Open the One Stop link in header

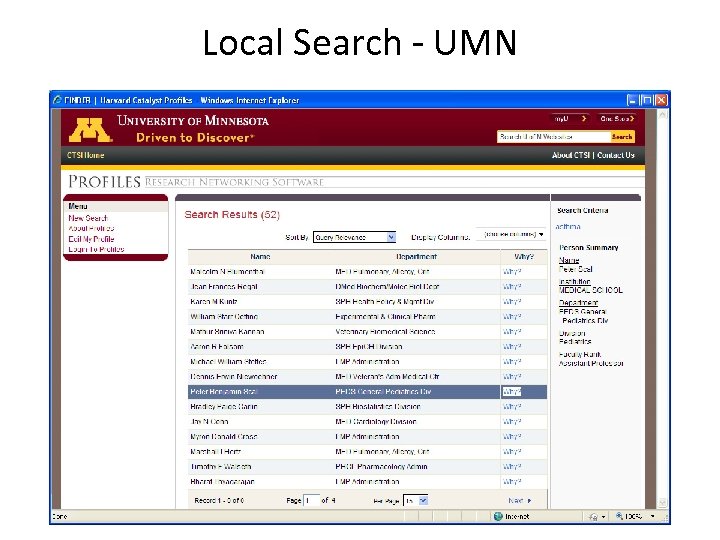click(617, 118)
